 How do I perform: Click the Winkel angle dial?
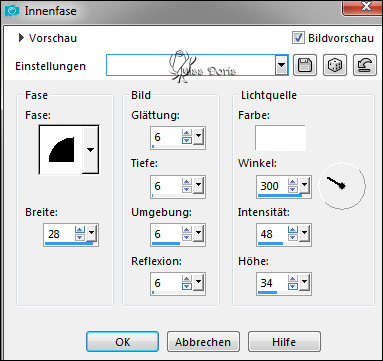pyautogui.click(x=342, y=186)
